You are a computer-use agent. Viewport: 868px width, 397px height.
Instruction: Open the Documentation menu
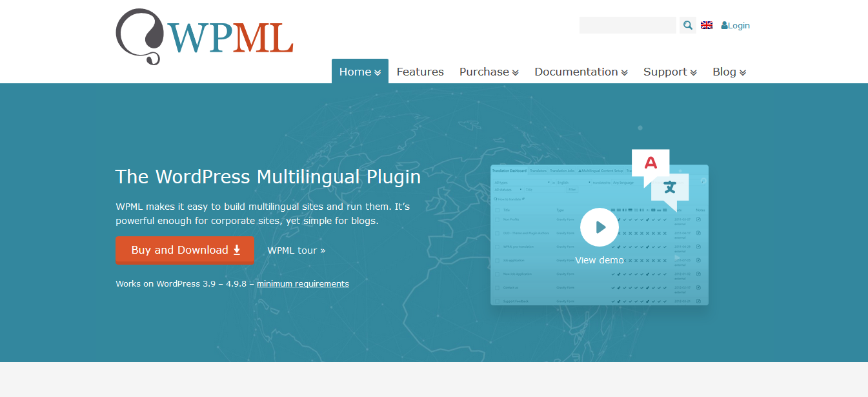coord(581,72)
